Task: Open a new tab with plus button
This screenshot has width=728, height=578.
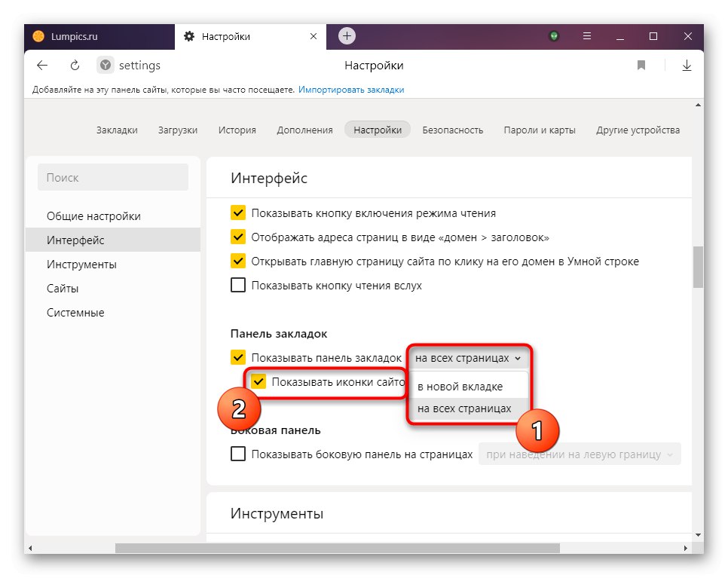Action: pyautogui.click(x=347, y=35)
